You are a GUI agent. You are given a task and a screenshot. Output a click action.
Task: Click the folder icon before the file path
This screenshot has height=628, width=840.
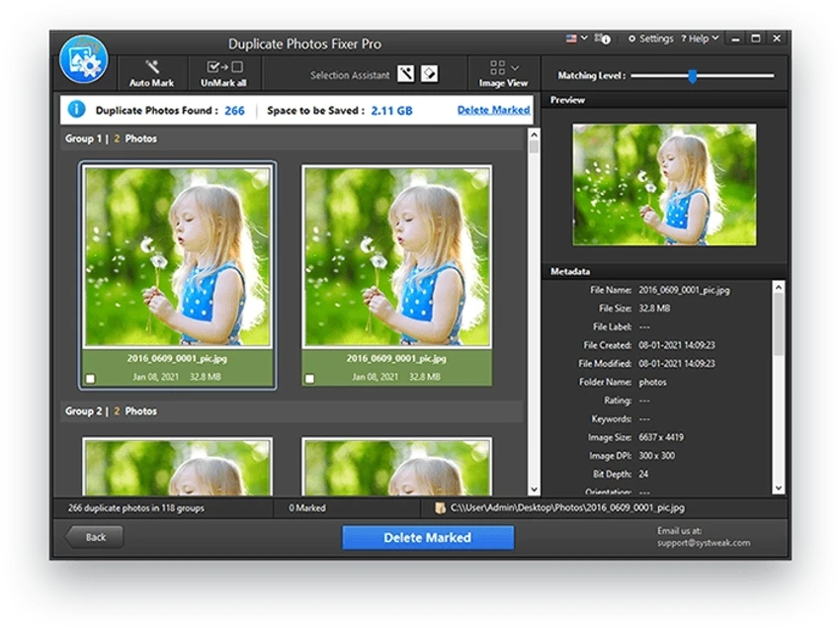440,508
